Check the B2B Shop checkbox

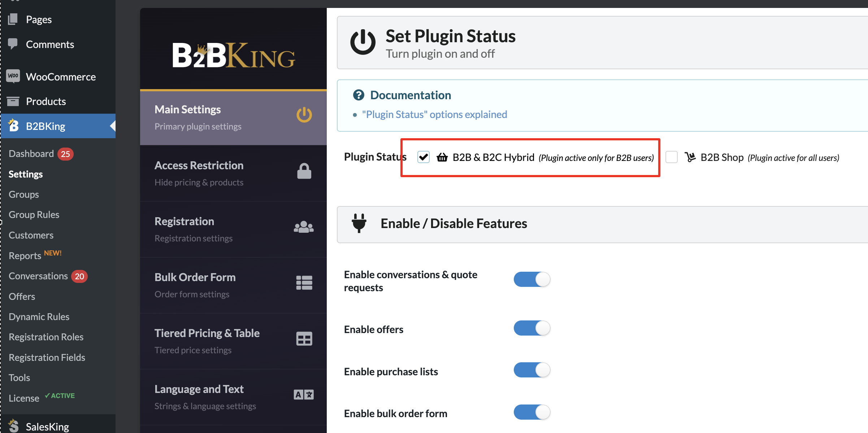pyautogui.click(x=671, y=157)
